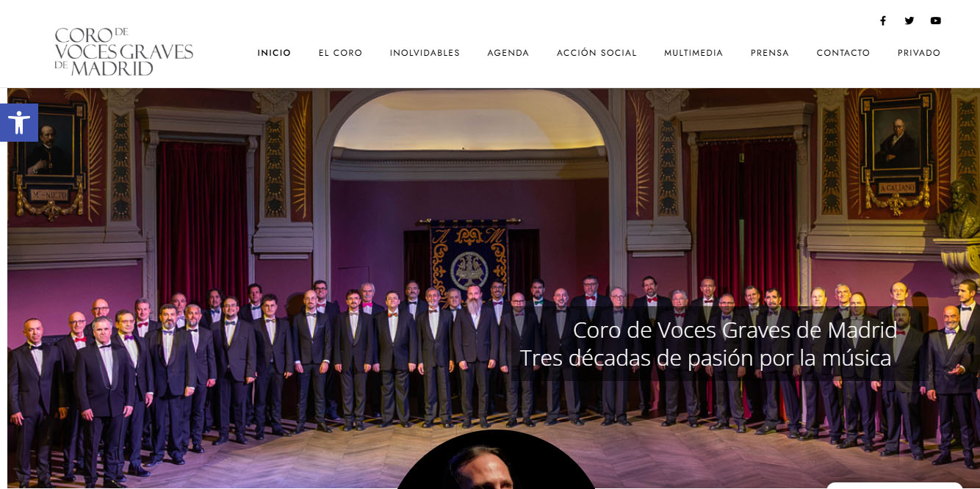Open the Acción Social page
Viewport: 980px width, 489px height.
click(x=597, y=53)
